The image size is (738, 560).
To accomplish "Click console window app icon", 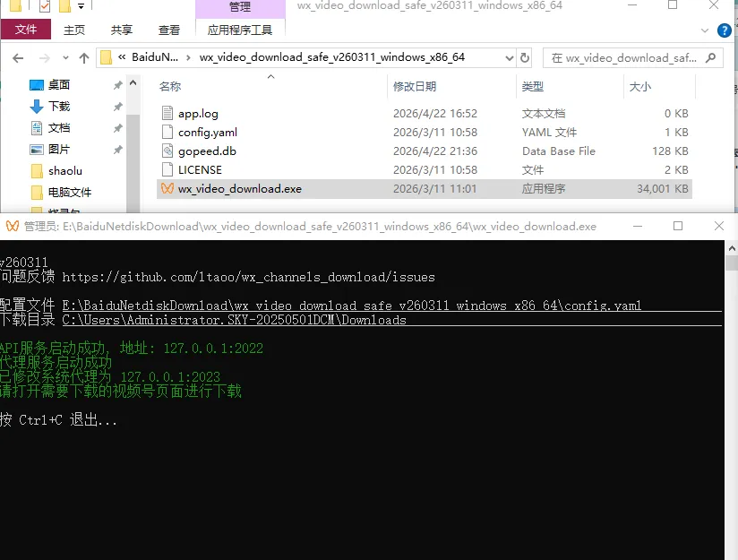I will click(x=13, y=226).
